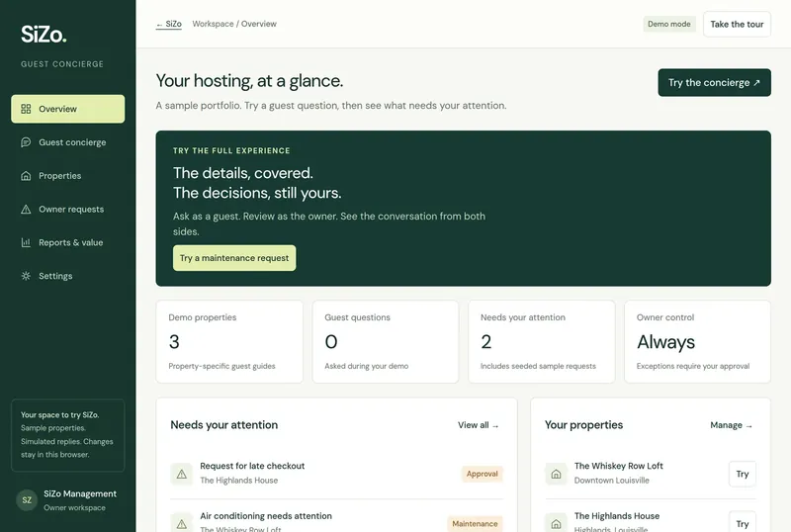Open the Guest concierge section
Screen dimensions: 791x532
click(67, 142)
